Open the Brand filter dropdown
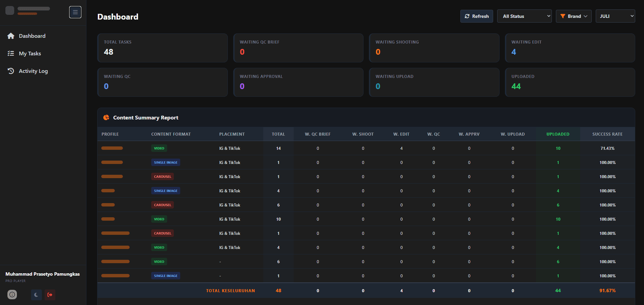644x305 pixels. pyautogui.click(x=573, y=16)
